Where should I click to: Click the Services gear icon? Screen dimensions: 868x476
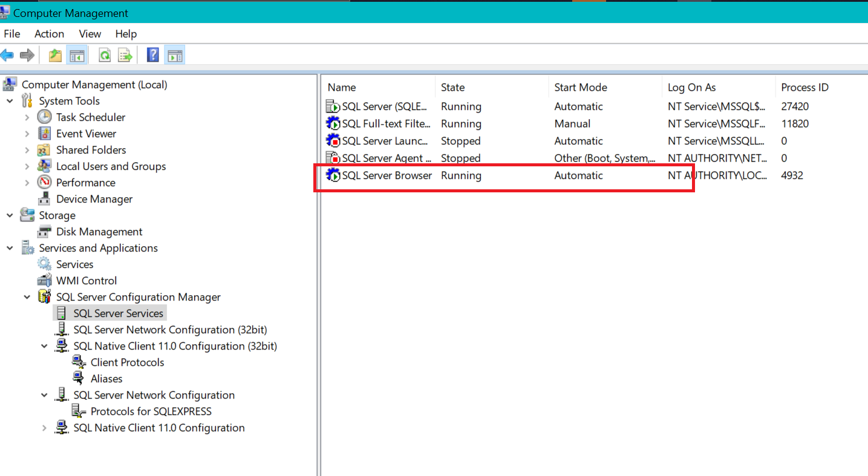[x=44, y=264]
